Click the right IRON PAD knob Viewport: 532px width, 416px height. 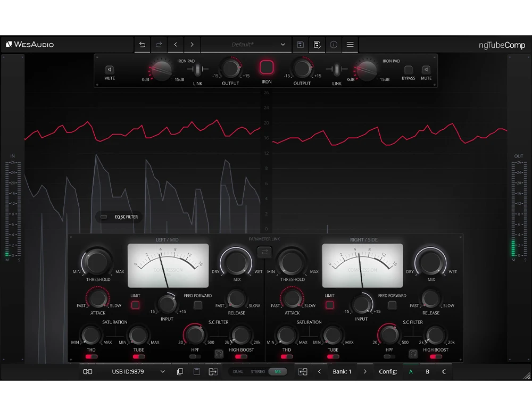(x=367, y=70)
